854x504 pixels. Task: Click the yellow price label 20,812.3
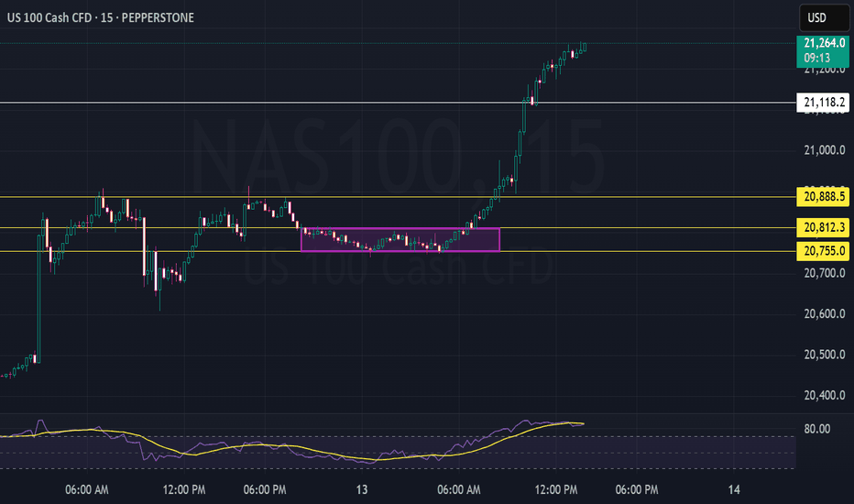(x=823, y=228)
